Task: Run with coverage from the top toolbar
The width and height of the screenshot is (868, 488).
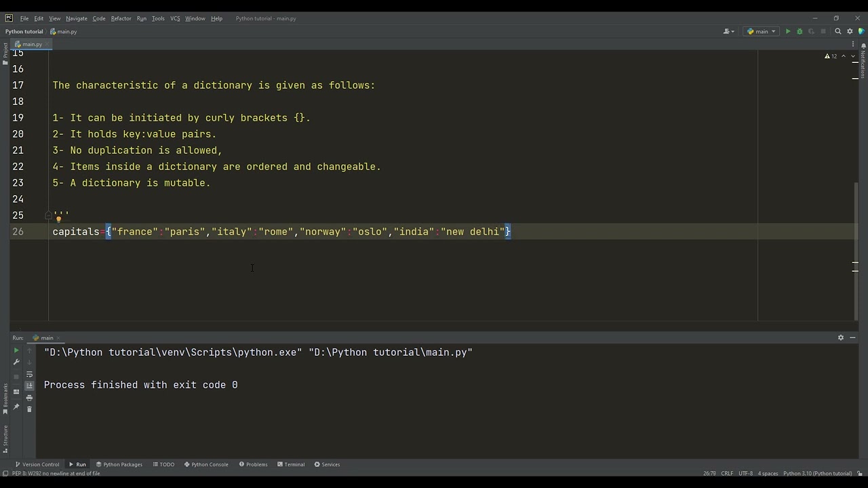Action: pyautogui.click(x=811, y=31)
